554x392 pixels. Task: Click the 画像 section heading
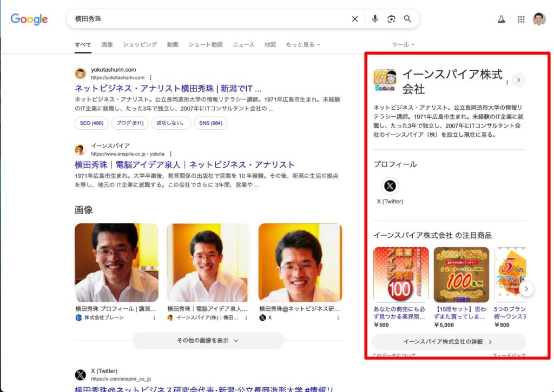coord(84,210)
